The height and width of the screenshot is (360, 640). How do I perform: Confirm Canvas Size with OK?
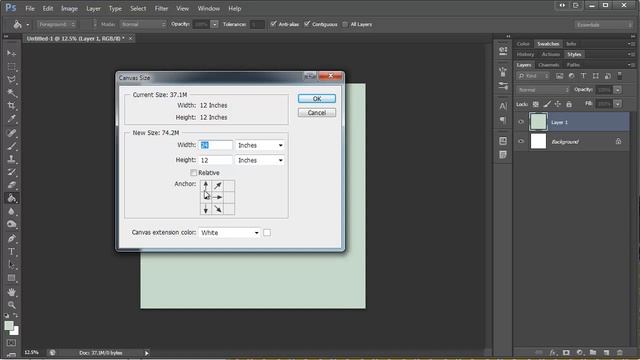[317, 98]
